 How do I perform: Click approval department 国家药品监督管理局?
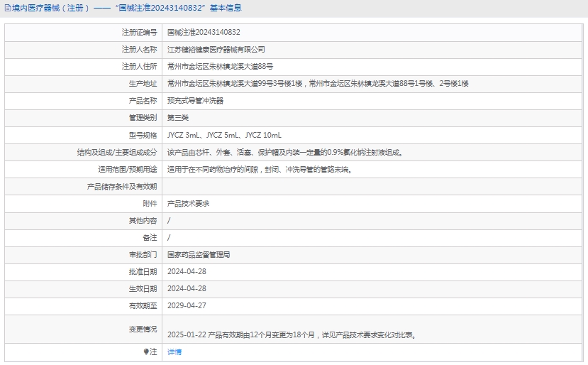(x=199, y=254)
